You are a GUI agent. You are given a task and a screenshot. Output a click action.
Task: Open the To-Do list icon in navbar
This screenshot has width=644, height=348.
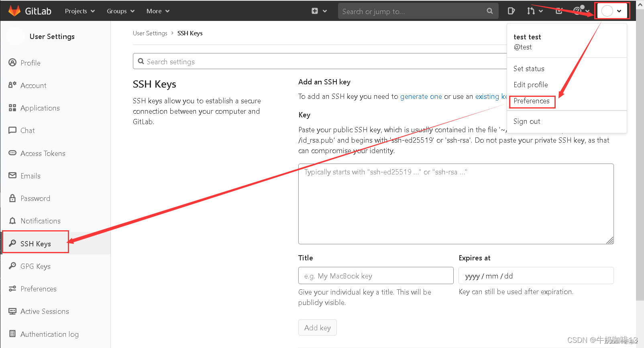click(x=559, y=11)
